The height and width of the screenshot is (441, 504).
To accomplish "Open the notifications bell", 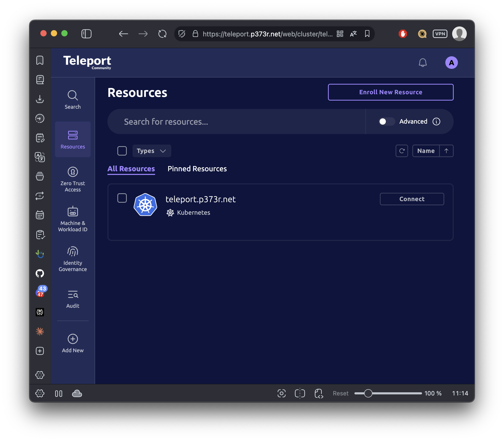I will 423,63.
